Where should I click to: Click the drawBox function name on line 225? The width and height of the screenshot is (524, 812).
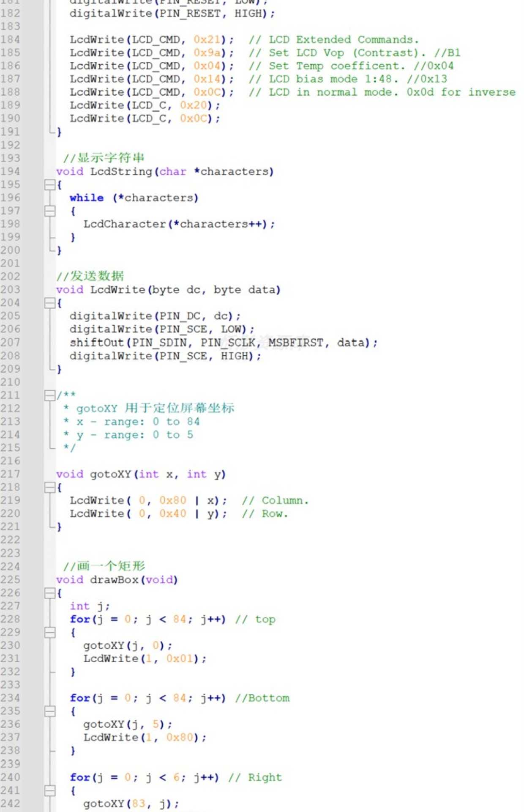114,579
